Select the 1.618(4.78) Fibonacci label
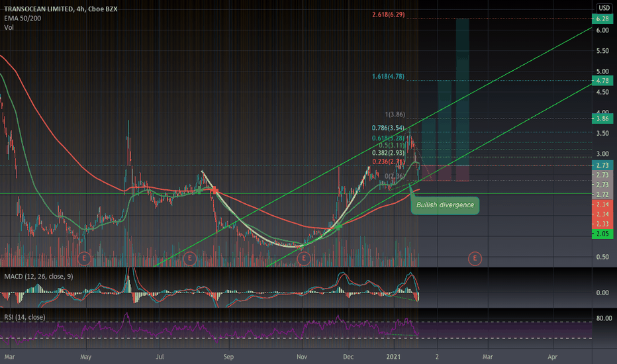This screenshot has height=364, width=617. click(388, 76)
